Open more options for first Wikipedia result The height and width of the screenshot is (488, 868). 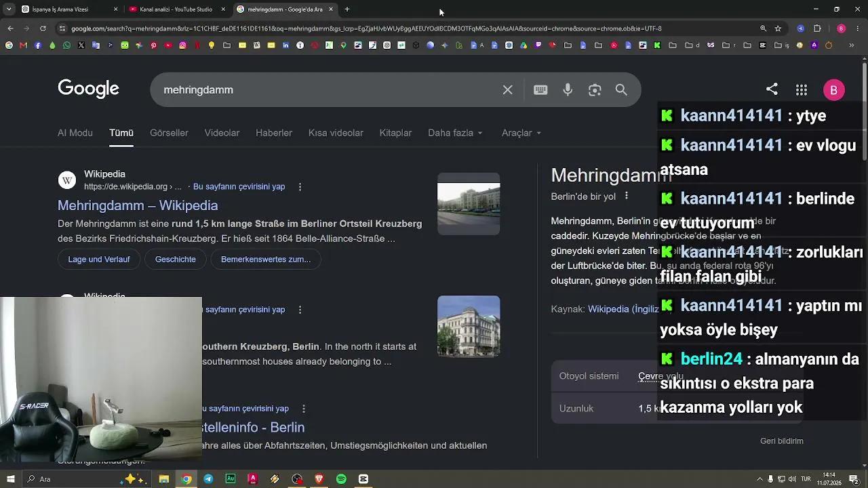point(300,186)
